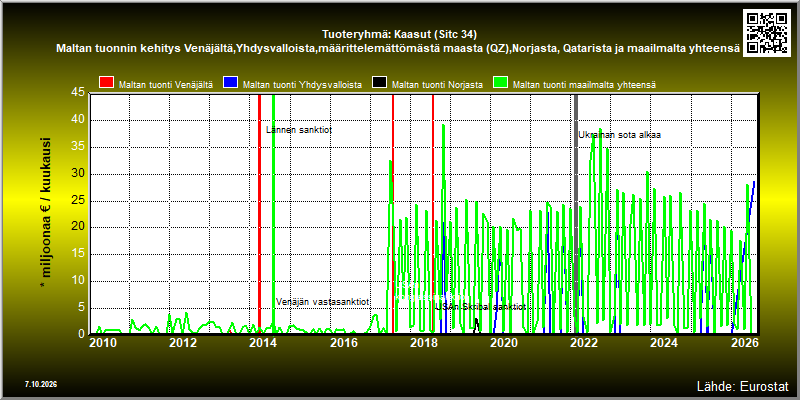
Task: Click the y-axis label miljoonaa € / kuukausi
Action: point(45,214)
